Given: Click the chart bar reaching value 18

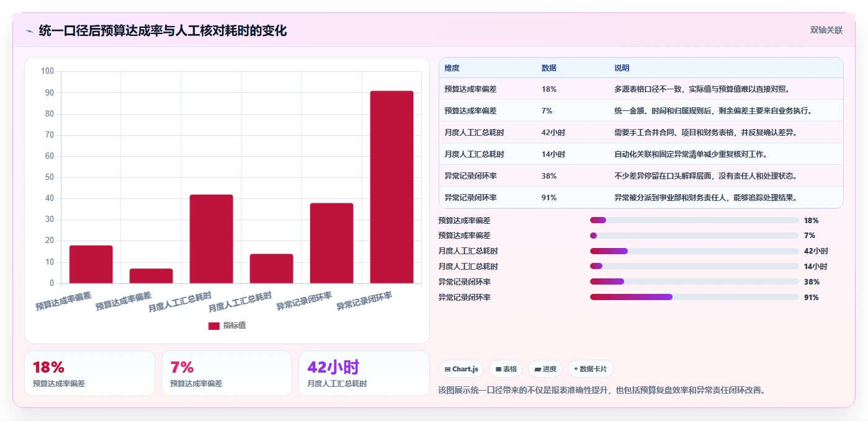Looking at the screenshot, I should click(91, 264).
